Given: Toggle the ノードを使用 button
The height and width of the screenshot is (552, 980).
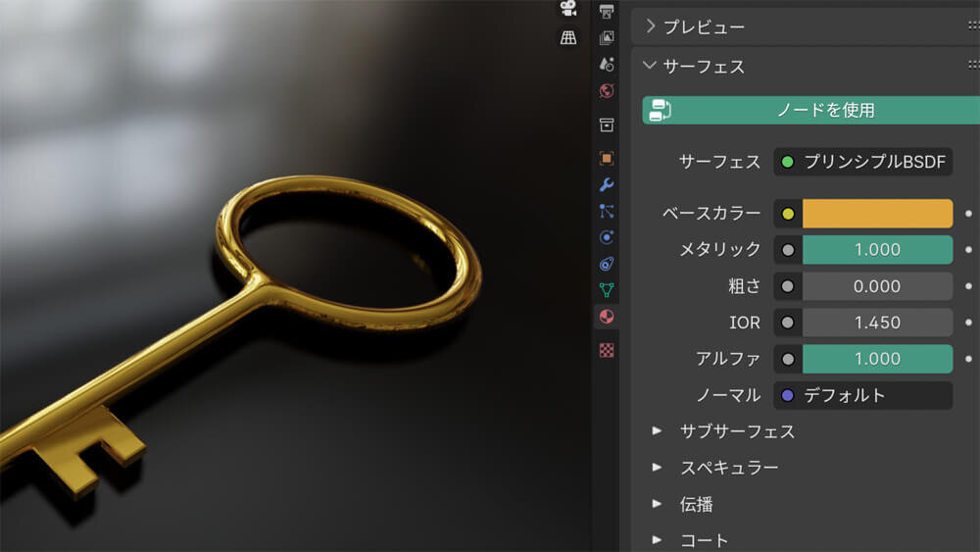Looking at the screenshot, I should pyautogui.click(x=811, y=110).
